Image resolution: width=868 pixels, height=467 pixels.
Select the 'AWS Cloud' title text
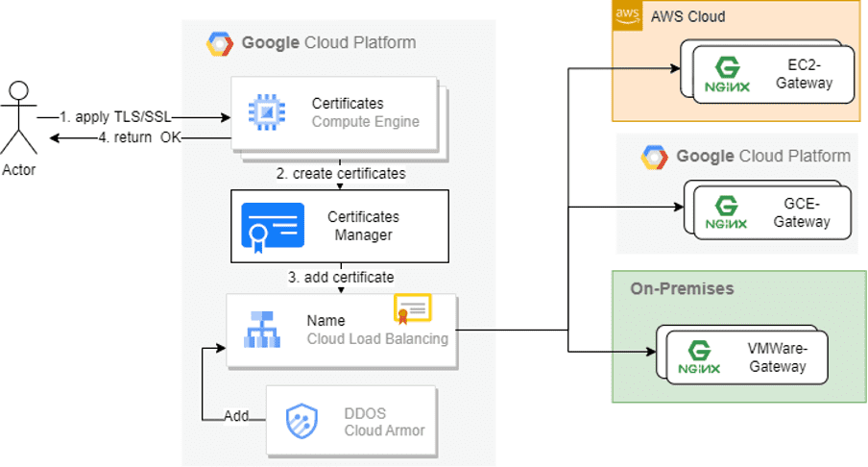[688, 16]
